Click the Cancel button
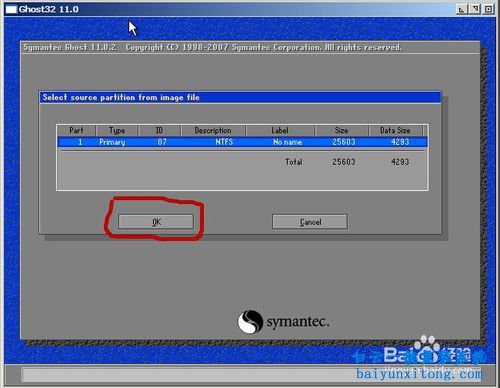 point(310,222)
